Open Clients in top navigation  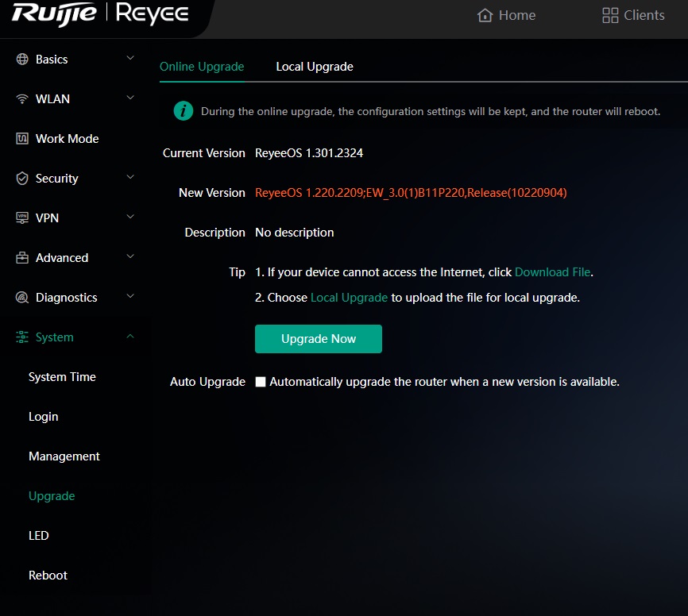634,15
